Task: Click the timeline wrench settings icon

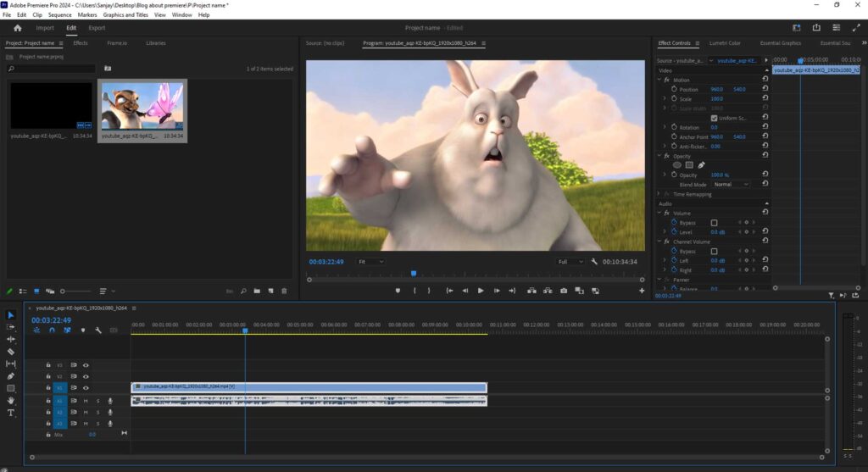Action: pos(98,330)
